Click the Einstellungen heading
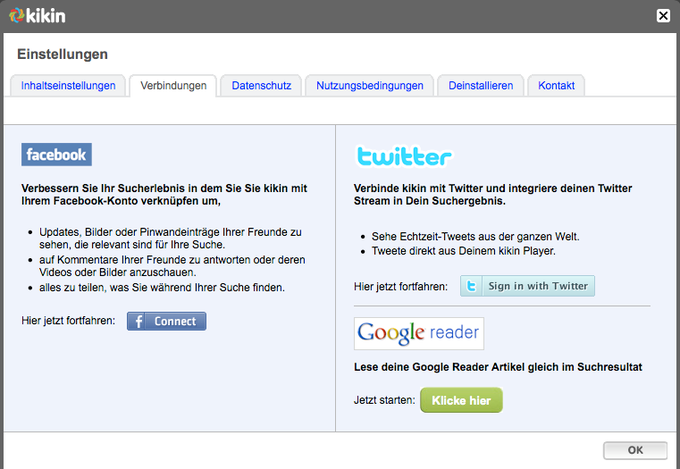Viewport: 680px width, 469px height. [62, 54]
